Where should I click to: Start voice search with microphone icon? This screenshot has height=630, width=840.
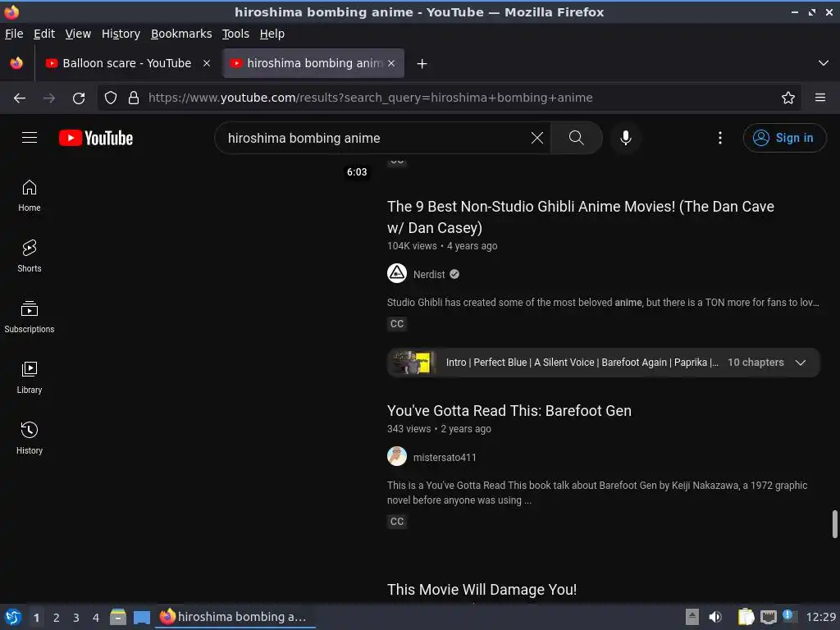625,138
